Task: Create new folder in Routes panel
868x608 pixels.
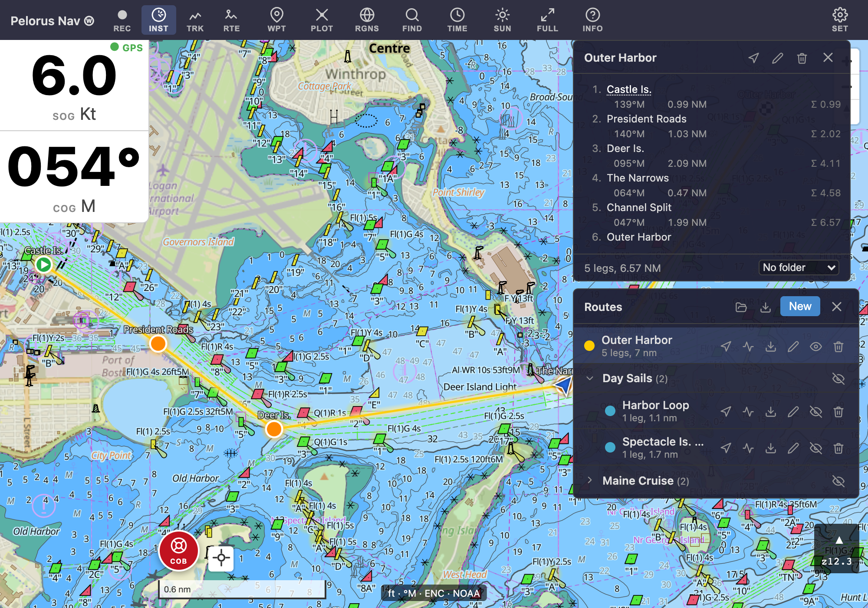Action: click(741, 307)
